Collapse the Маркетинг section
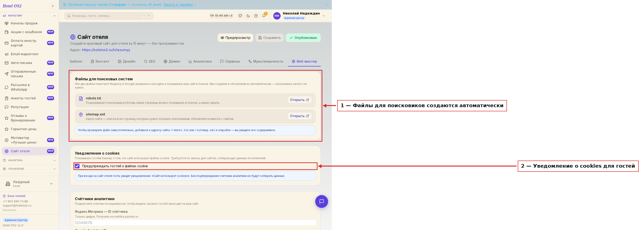The height and width of the screenshot is (230, 644). point(29,16)
